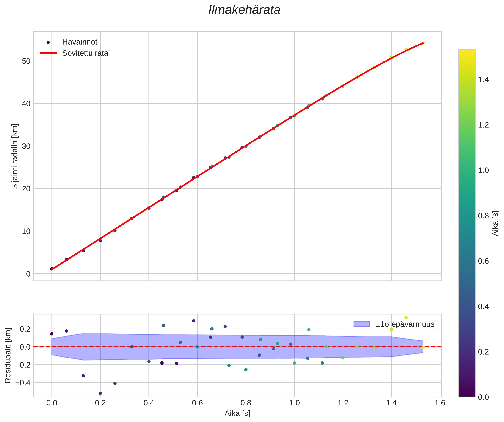The height and width of the screenshot is (422, 504).
Task: Click the 'Residuaalit [km]' y-axis label
Action: tap(8, 355)
